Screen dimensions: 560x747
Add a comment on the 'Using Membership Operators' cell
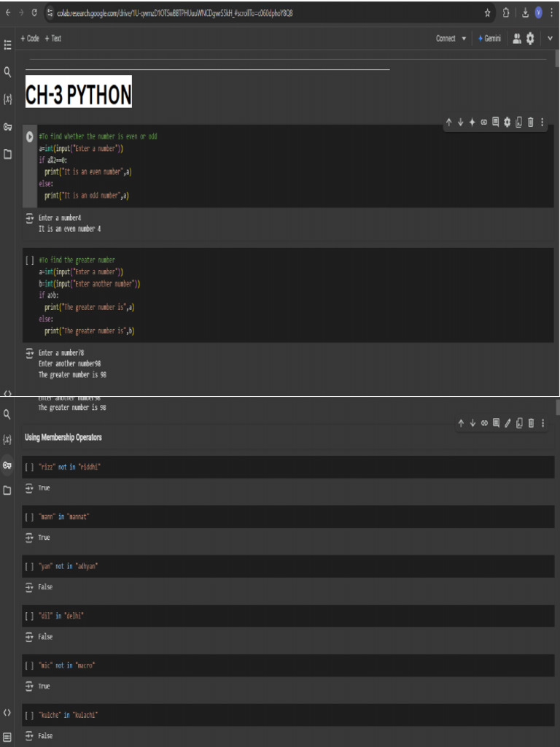[496, 423]
